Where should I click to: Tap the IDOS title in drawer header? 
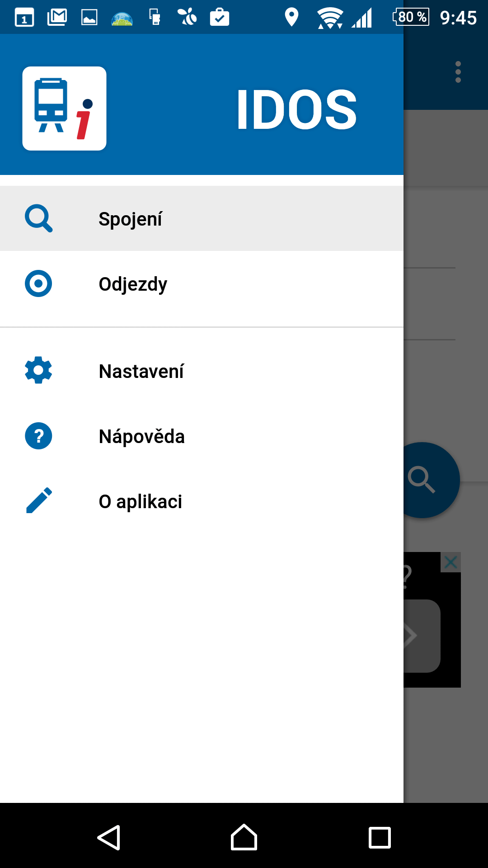[x=297, y=109]
